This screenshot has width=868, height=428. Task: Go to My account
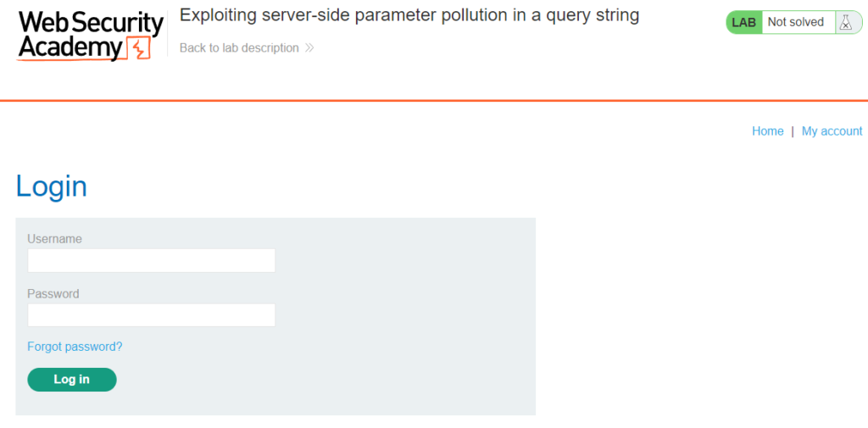click(832, 131)
